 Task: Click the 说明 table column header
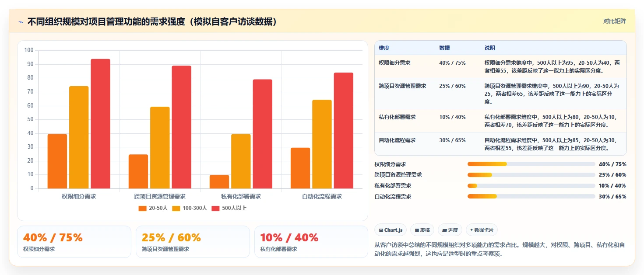point(490,48)
